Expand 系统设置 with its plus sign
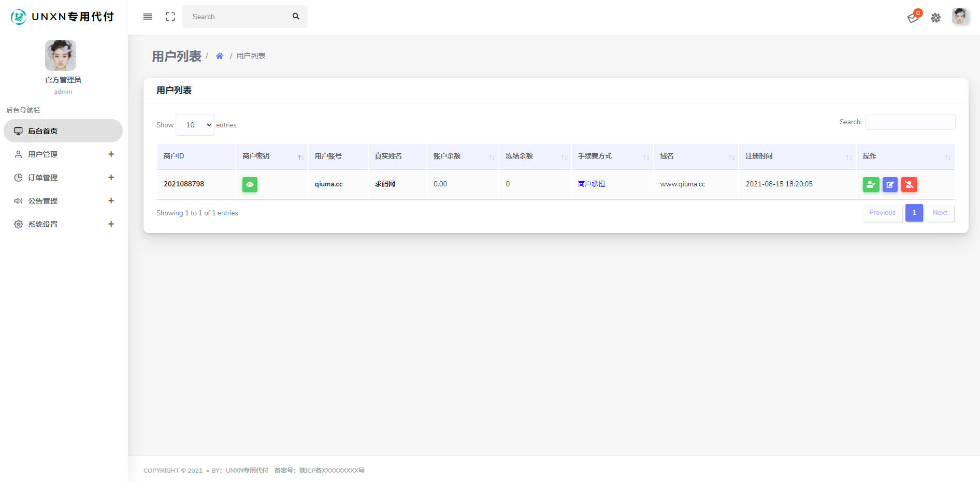 click(111, 224)
